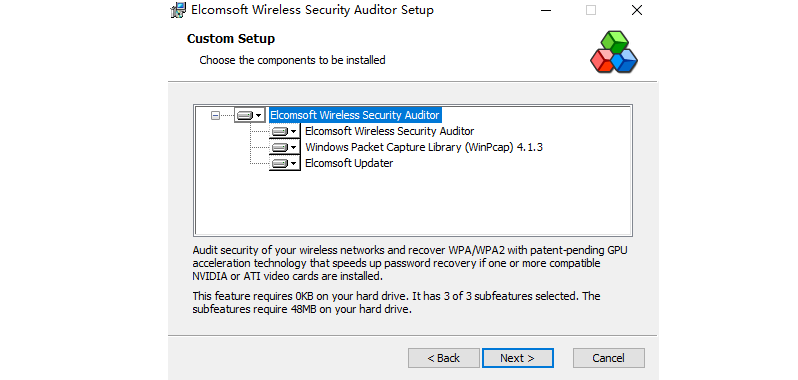Open the install-option arrow on the root feature
The height and width of the screenshot is (380, 798).
[259, 116]
